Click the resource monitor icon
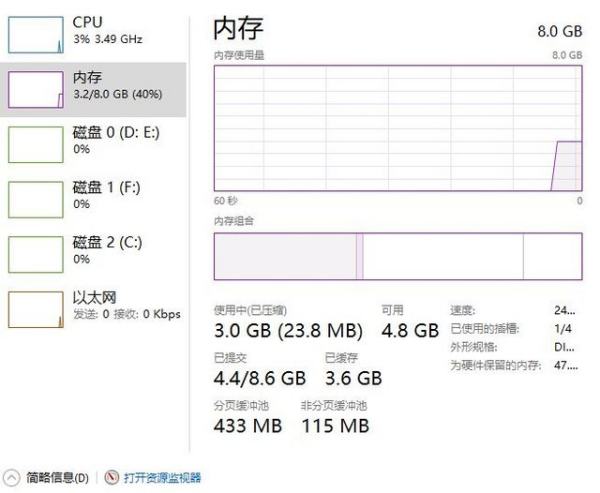Image resolution: width=600 pixels, height=493 pixels. pyautogui.click(x=112, y=477)
